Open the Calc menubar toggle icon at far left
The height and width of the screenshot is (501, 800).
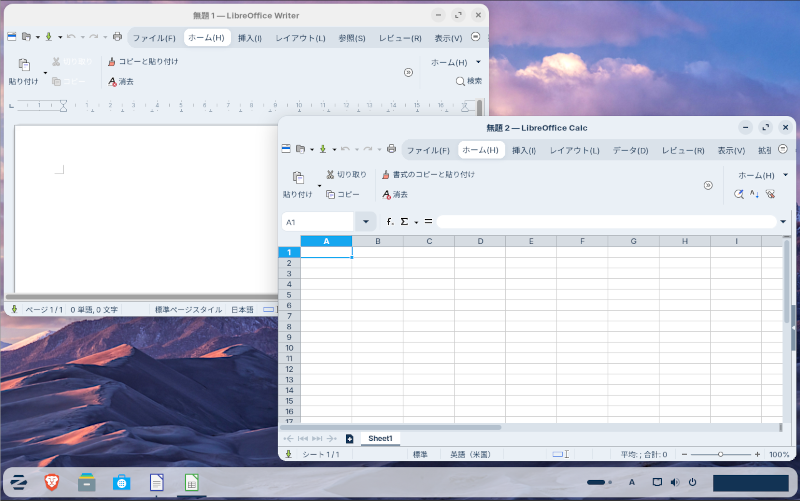[x=286, y=148]
